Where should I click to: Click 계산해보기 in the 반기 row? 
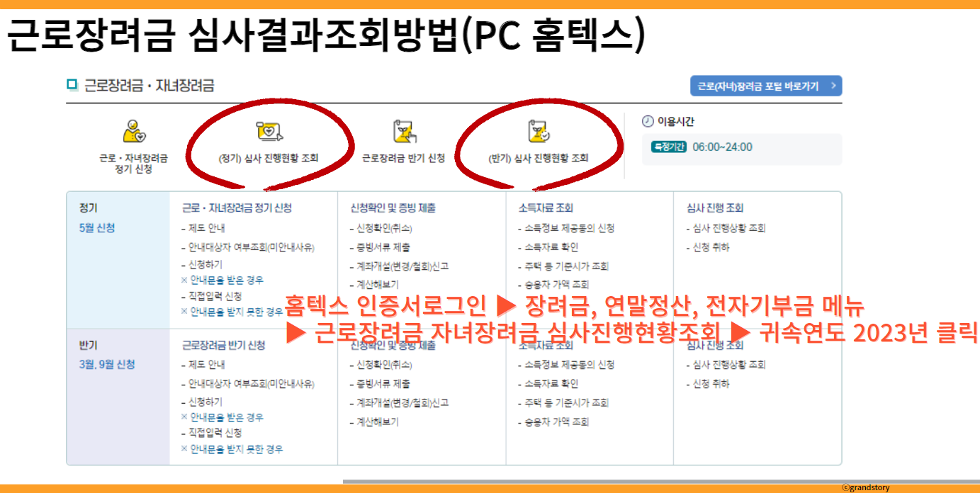(x=374, y=422)
